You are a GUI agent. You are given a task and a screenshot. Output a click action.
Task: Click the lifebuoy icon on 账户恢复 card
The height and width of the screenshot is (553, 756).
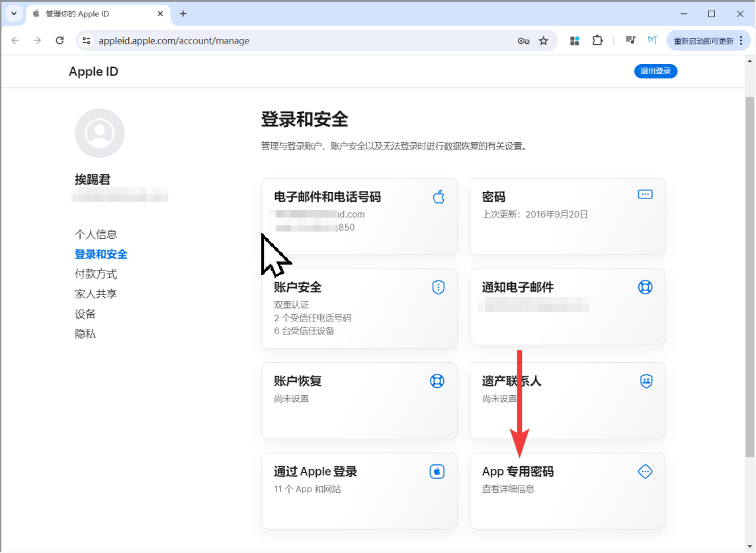pyautogui.click(x=437, y=381)
